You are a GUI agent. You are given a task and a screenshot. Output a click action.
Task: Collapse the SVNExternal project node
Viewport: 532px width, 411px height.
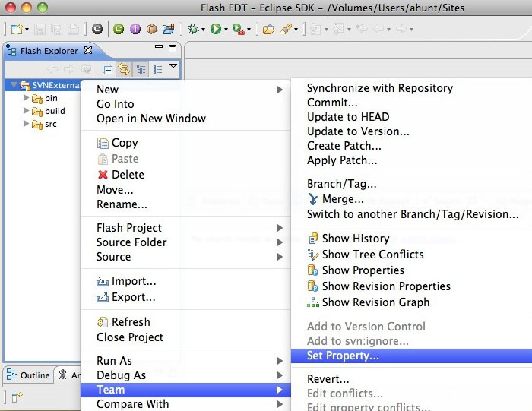tap(14, 85)
